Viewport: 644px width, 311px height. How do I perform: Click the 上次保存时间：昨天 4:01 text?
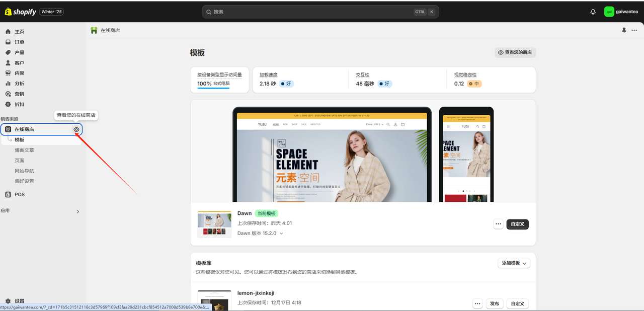pyautogui.click(x=265, y=223)
